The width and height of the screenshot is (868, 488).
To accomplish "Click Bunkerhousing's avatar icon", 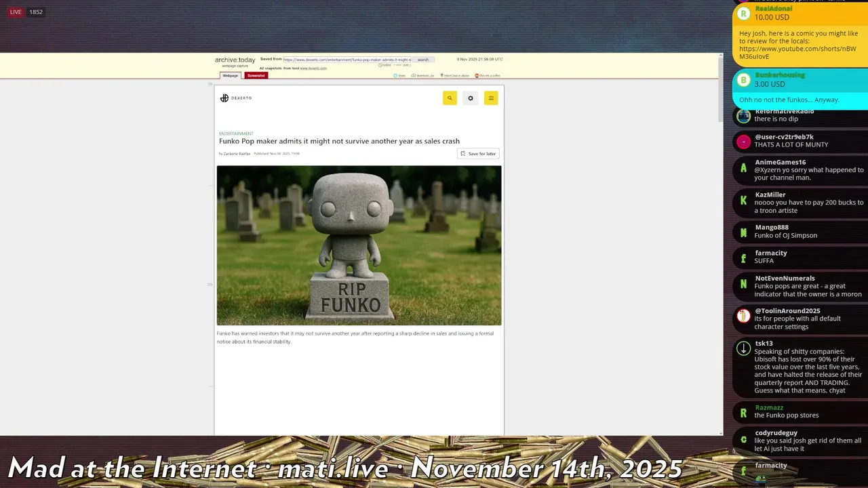I will (x=744, y=81).
